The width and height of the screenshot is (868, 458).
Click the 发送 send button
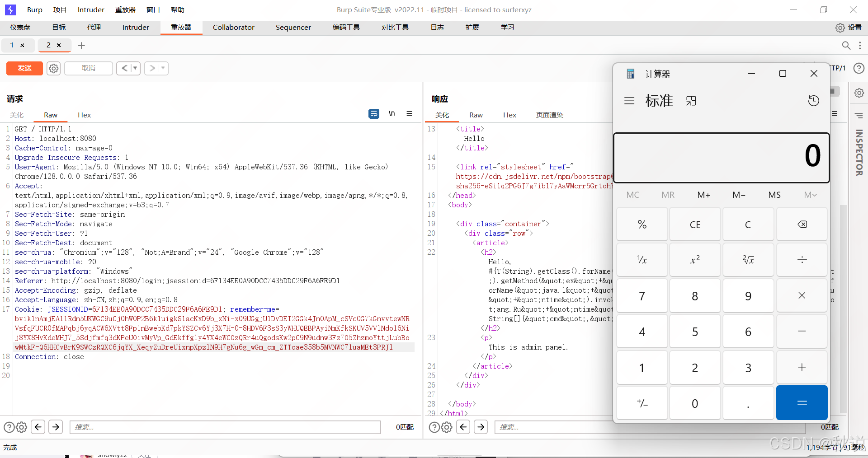24,68
